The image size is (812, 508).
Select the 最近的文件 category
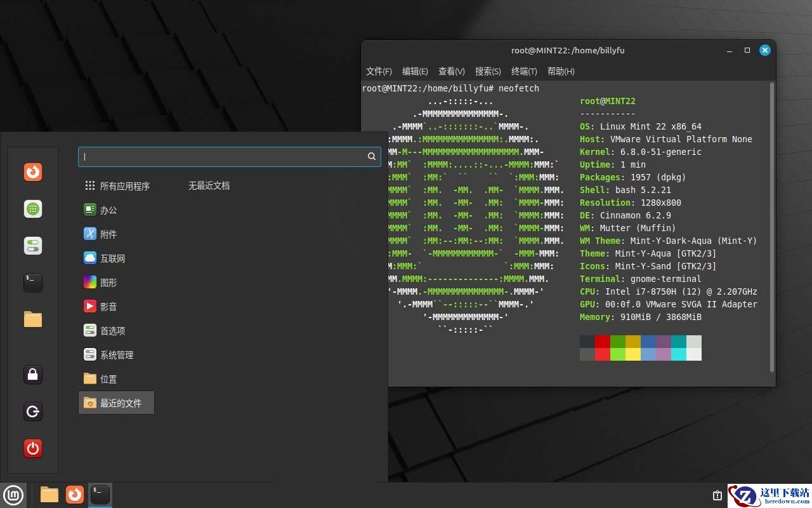(x=117, y=403)
